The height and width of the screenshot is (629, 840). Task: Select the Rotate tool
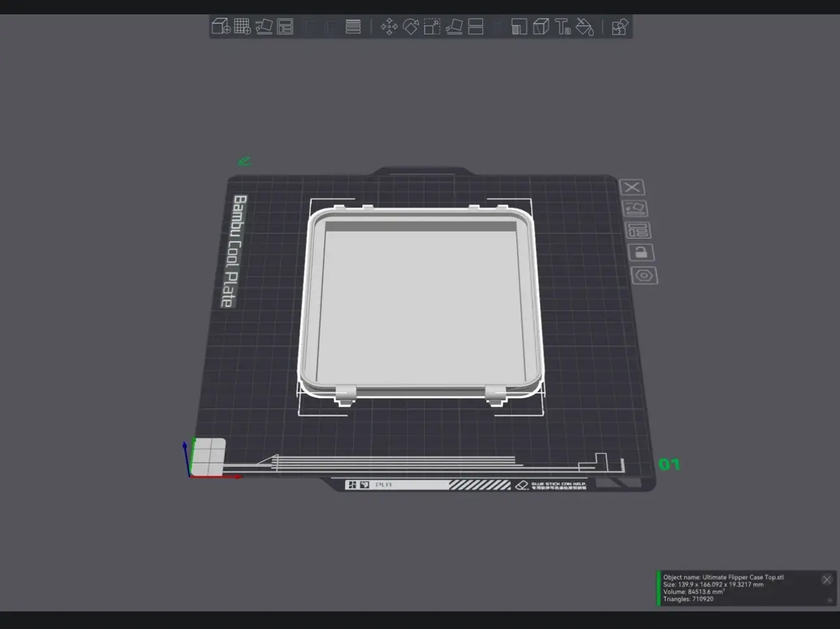[x=411, y=27]
